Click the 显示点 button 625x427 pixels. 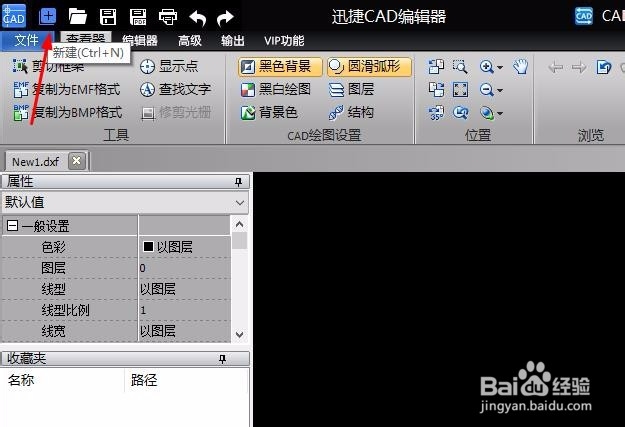[169, 66]
